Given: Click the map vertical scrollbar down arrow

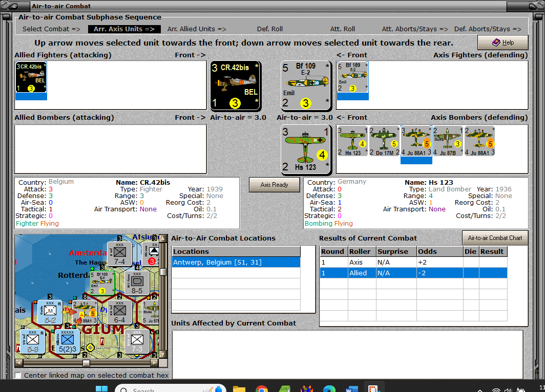Looking at the screenshot, I should click(163, 355).
